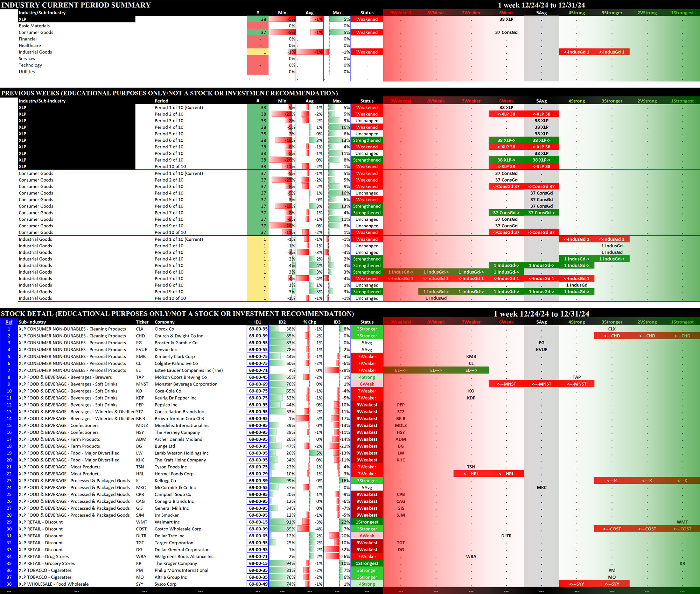The image size is (700, 594).
Task: Open Ref link number 1 for Clorox
Action: click(9, 329)
